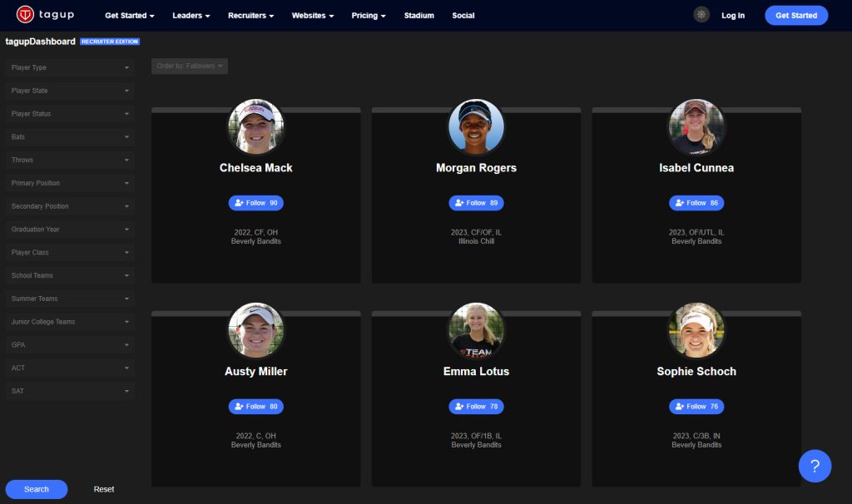Click the Log In link
The image size is (852, 504).
[x=733, y=16]
